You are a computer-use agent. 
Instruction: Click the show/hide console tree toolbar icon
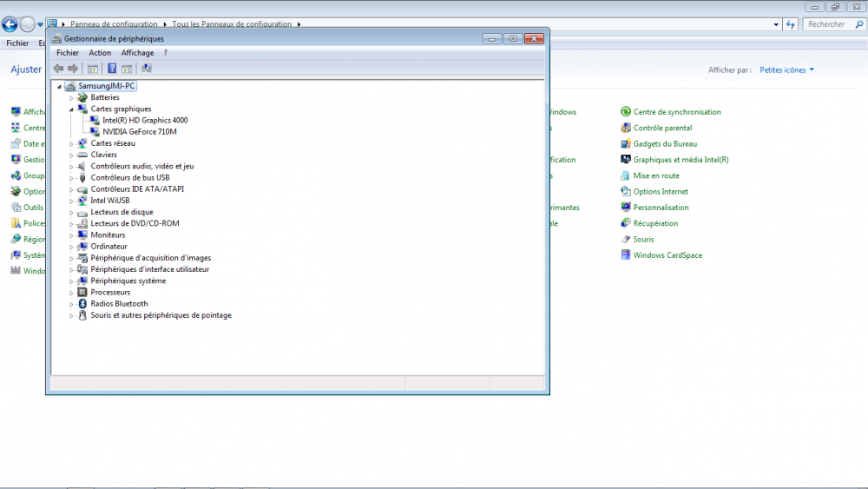click(92, 69)
